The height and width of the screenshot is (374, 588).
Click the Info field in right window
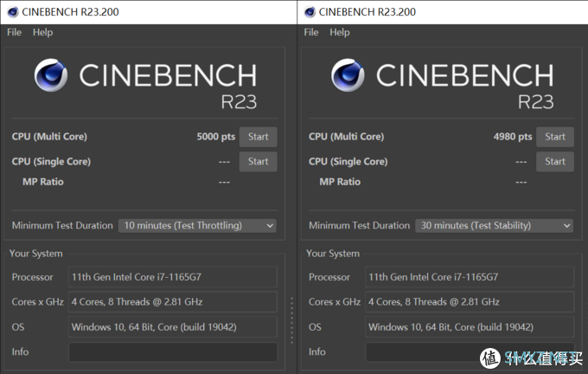coord(470,352)
